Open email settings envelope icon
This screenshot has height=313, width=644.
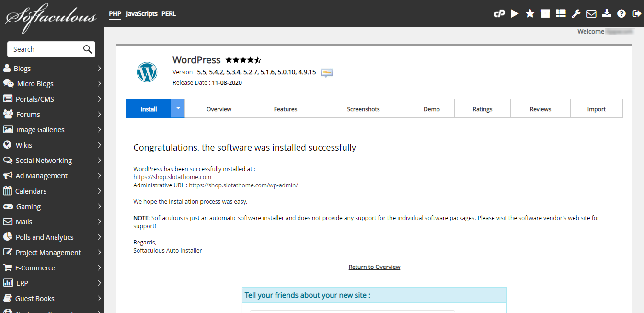591,13
